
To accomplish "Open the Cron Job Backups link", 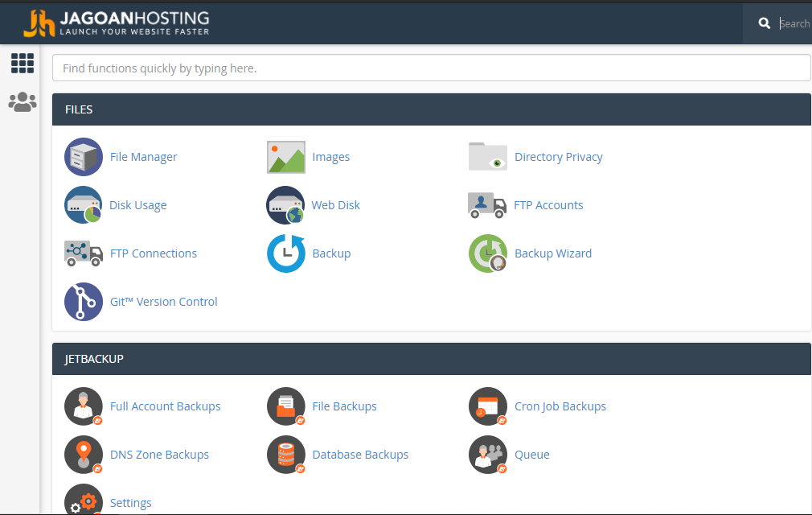I will [x=560, y=406].
